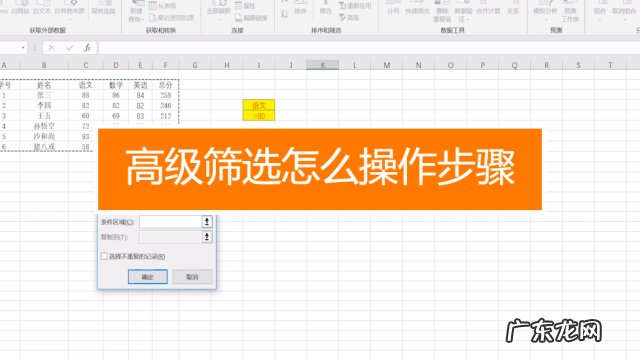Click the 筛选 (Filter) button
This screenshot has width=640, height=360.
[x=325, y=7]
